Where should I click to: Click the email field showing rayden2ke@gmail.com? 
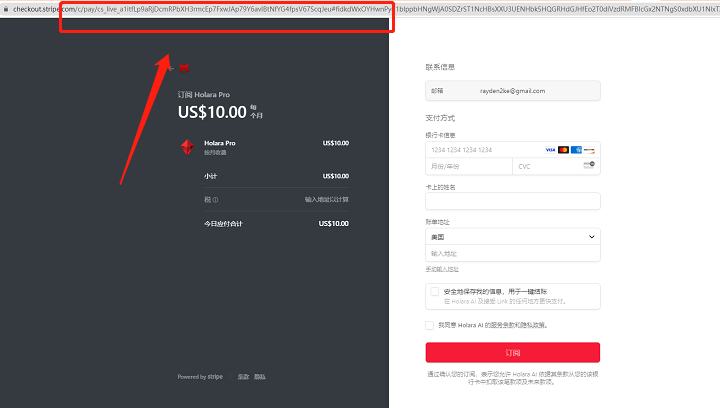coord(512,91)
